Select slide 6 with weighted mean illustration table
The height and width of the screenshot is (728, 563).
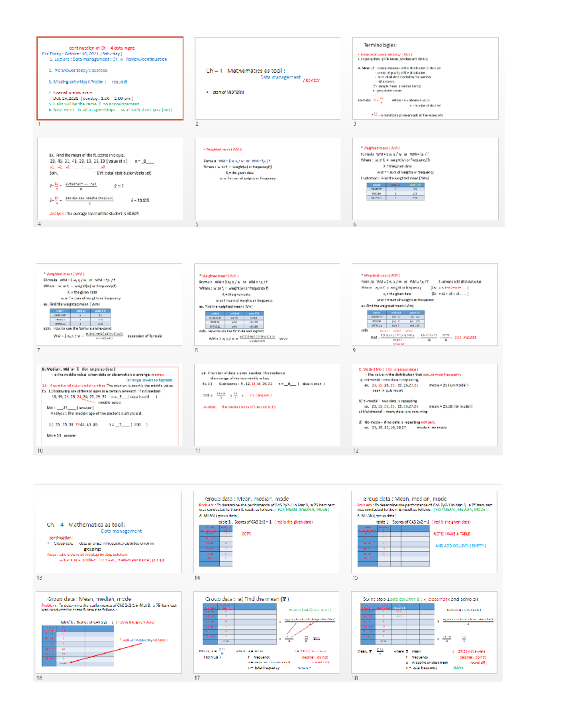(425, 179)
